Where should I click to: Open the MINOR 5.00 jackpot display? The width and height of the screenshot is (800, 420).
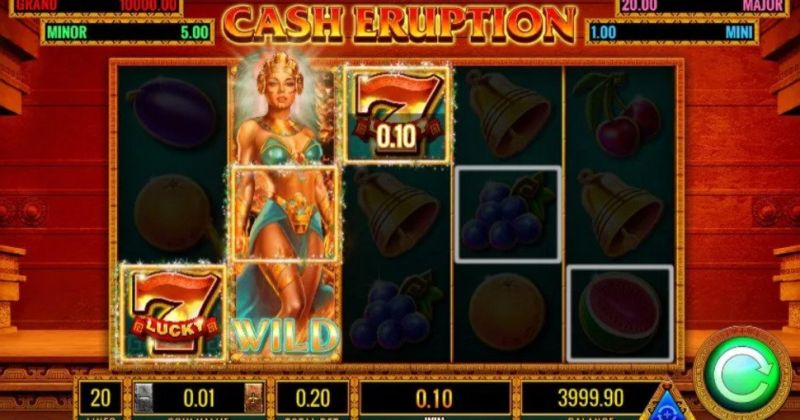coord(128,33)
